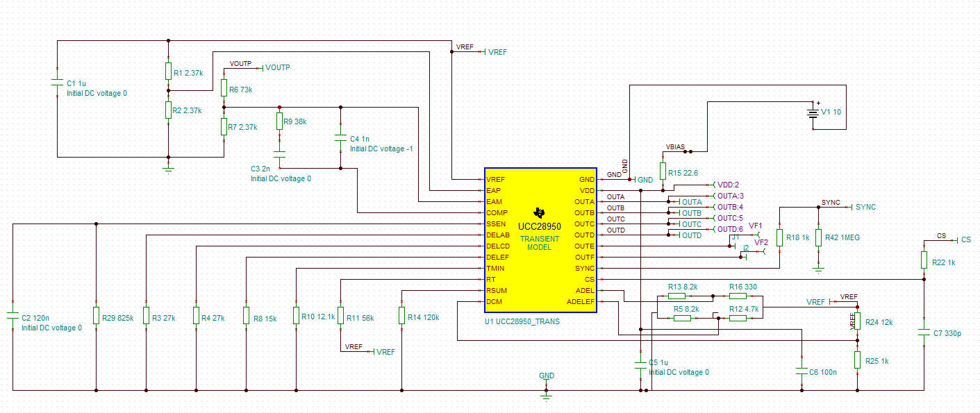
Task: Select resistor R16 330 symbol
Action: tap(738, 296)
